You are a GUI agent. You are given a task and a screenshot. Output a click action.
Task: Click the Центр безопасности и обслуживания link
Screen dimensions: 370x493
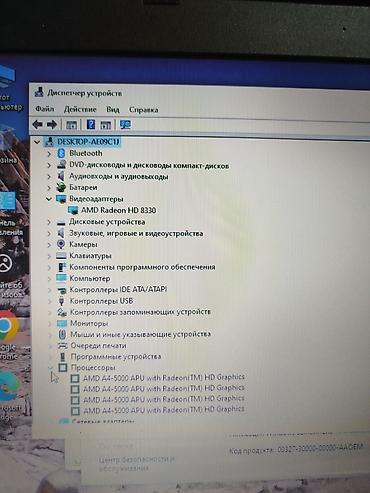pyautogui.click(x=137, y=464)
